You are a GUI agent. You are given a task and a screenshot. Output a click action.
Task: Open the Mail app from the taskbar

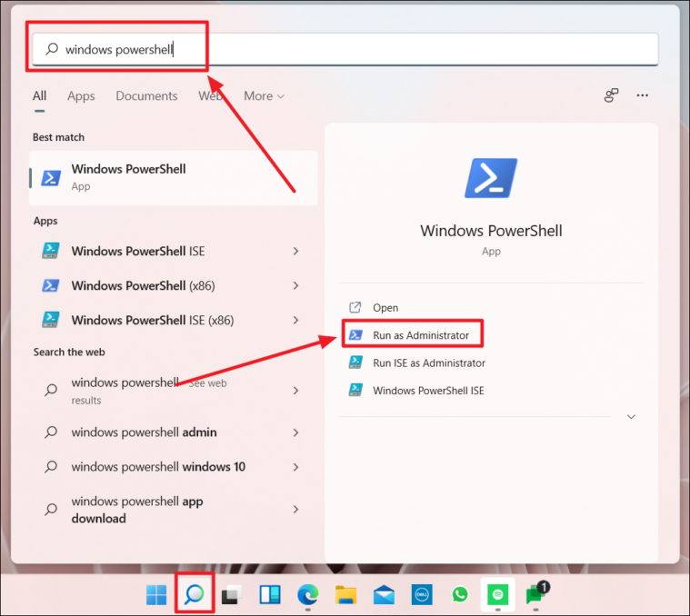pos(384,595)
